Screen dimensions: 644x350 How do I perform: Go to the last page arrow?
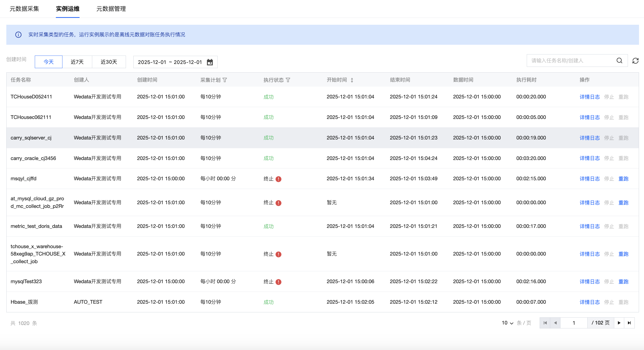(x=629, y=323)
